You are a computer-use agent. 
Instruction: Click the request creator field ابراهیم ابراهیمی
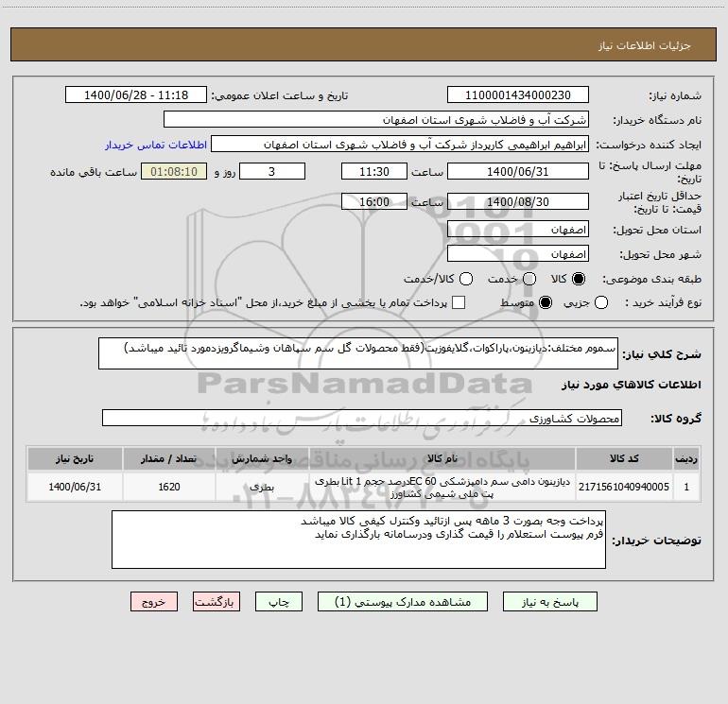400,145
